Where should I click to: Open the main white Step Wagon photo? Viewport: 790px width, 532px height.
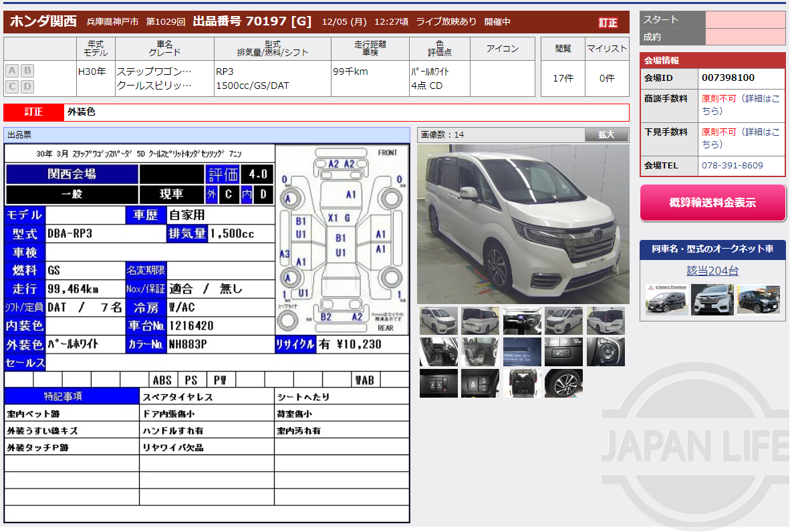[x=523, y=224]
